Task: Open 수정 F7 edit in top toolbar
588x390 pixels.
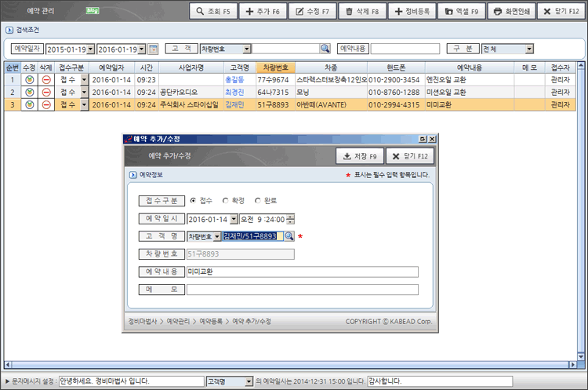Action: point(313,12)
